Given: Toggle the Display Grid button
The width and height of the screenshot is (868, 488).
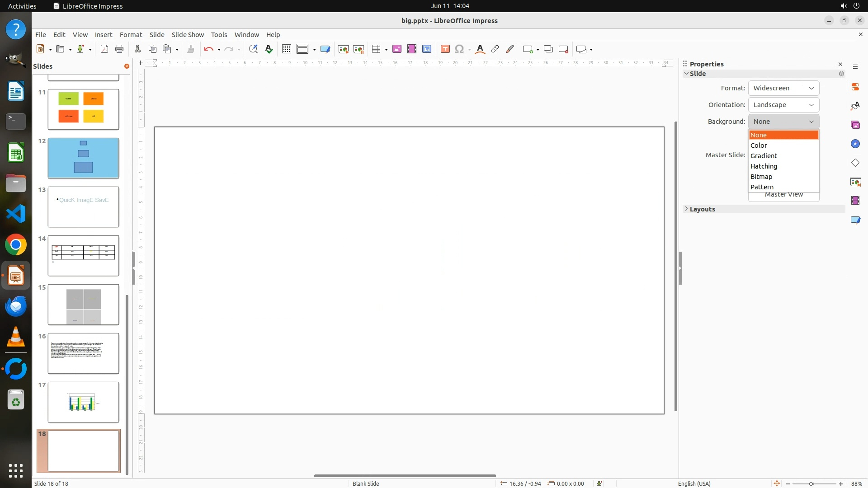Looking at the screenshot, I should click(x=286, y=49).
